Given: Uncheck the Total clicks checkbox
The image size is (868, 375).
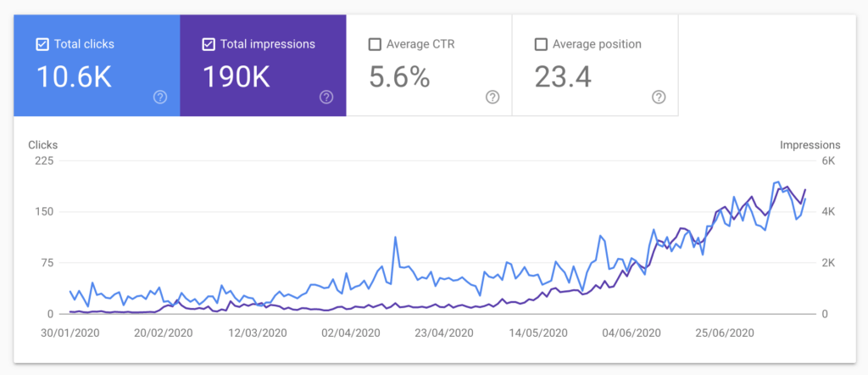Looking at the screenshot, I should 42,44.
